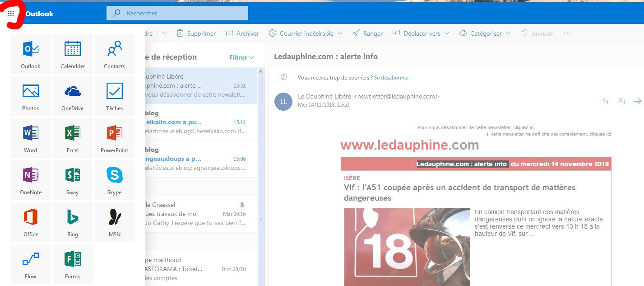644x286 pixels.
Task: Expand the Catégoriser dropdown arrow
Action: pyautogui.click(x=508, y=33)
